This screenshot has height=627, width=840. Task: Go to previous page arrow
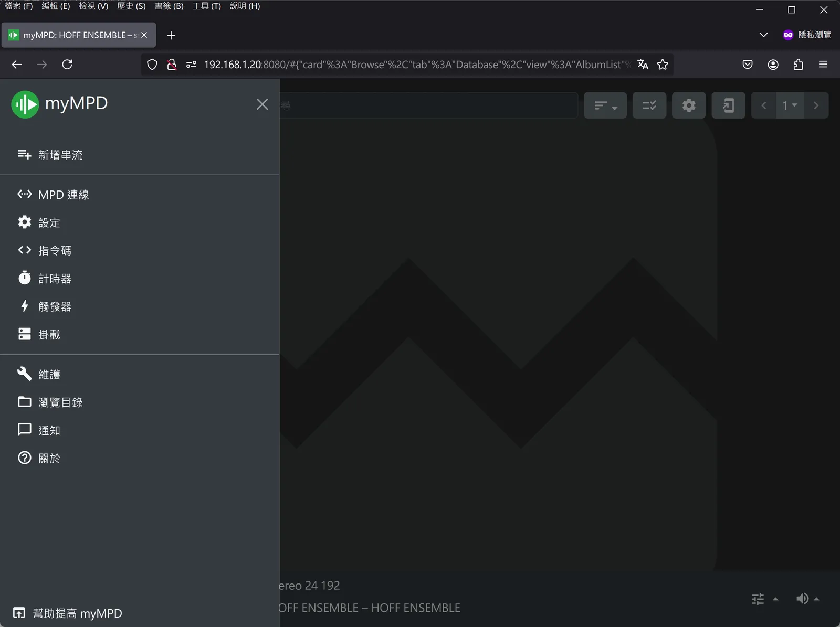tap(764, 105)
